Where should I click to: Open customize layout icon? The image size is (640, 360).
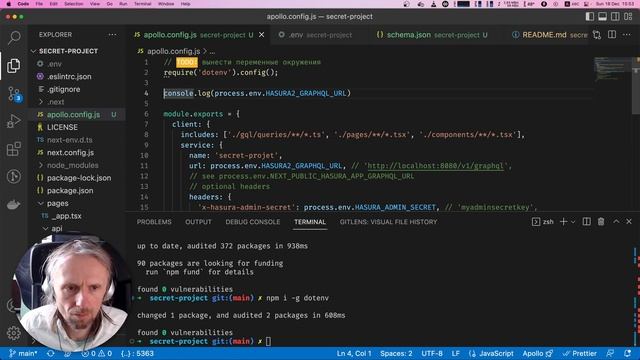click(628, 16)
